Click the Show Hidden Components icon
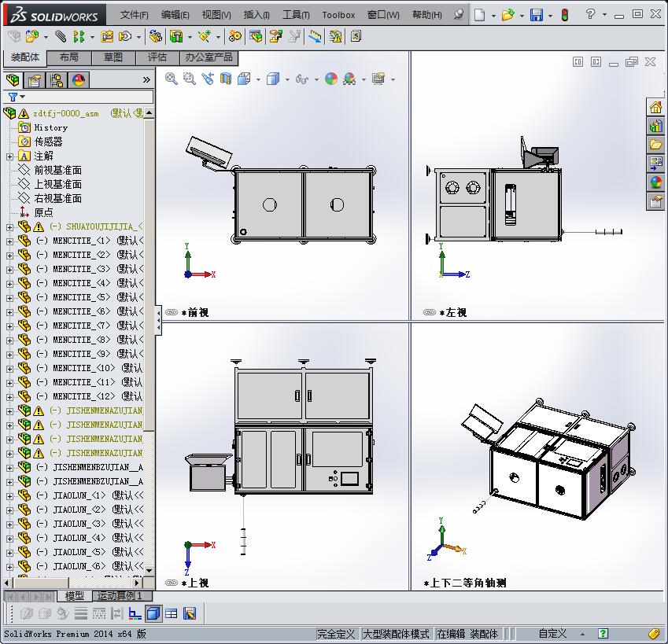 tap(156, 37)
